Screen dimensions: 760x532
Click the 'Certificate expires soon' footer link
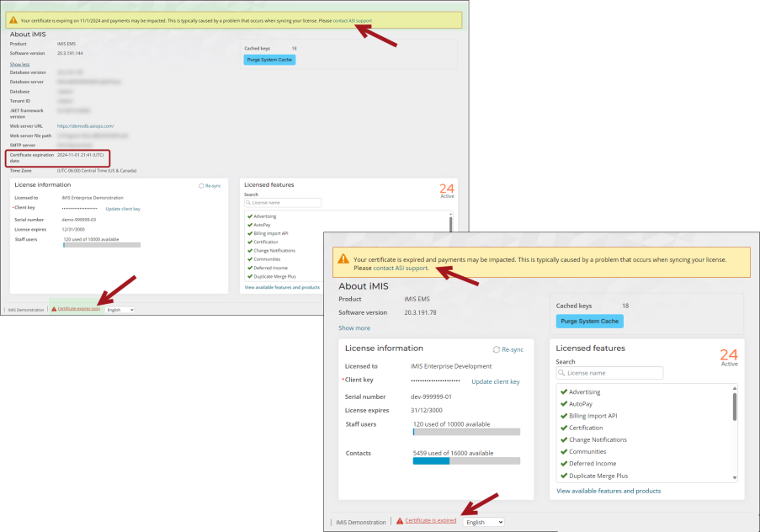(79, 309)
